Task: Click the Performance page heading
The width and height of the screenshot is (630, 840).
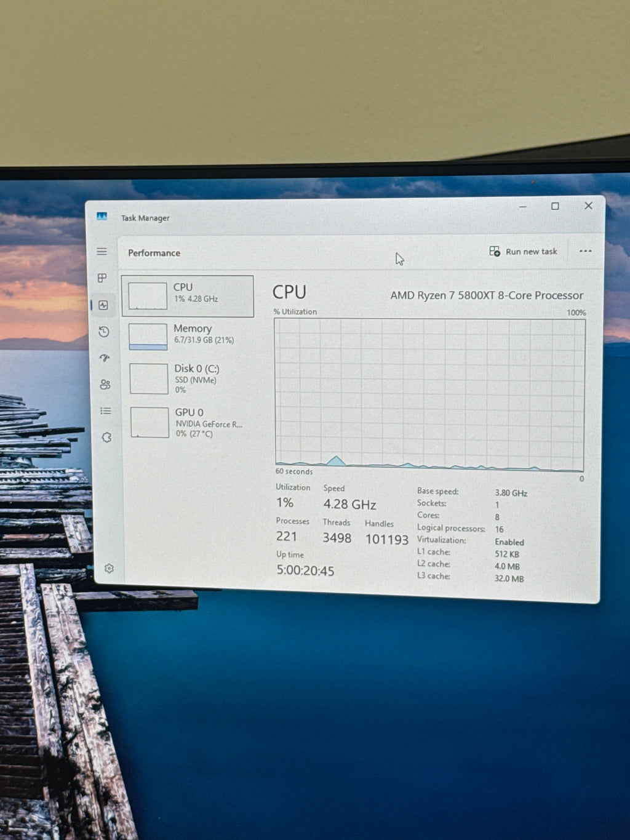Action: (154, 253)
